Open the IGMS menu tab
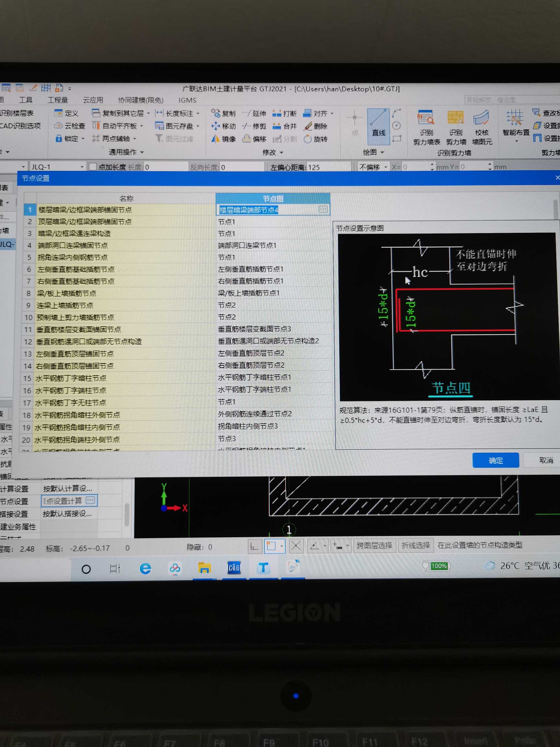This screenshot has height=747, width=560. tap(187, 100)
